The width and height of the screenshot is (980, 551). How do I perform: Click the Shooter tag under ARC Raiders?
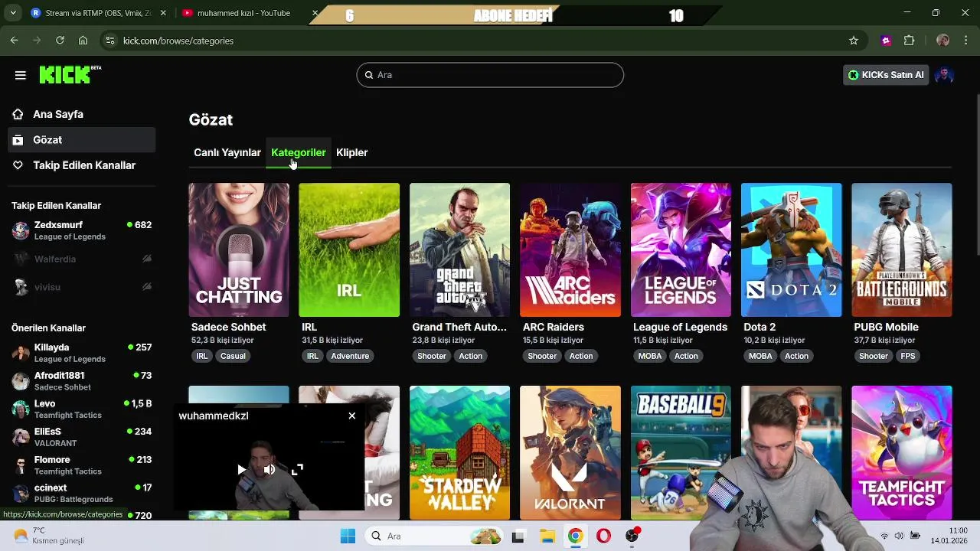[x=542, y=356]
